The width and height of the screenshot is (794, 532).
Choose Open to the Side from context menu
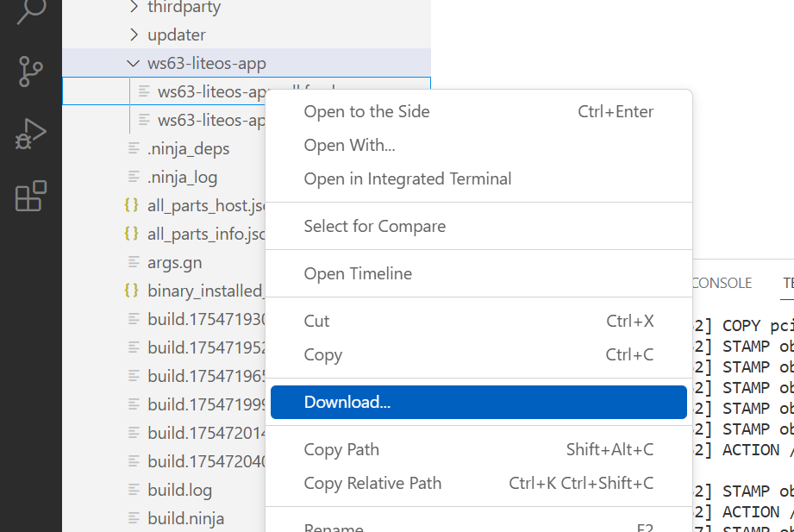pos(366,111)
